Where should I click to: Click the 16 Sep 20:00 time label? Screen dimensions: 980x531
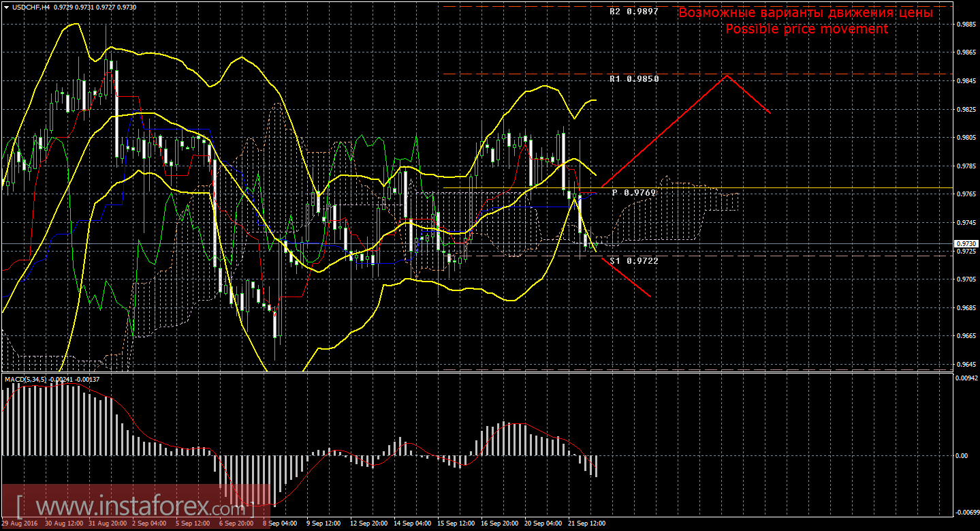click(x=499, y=524)
